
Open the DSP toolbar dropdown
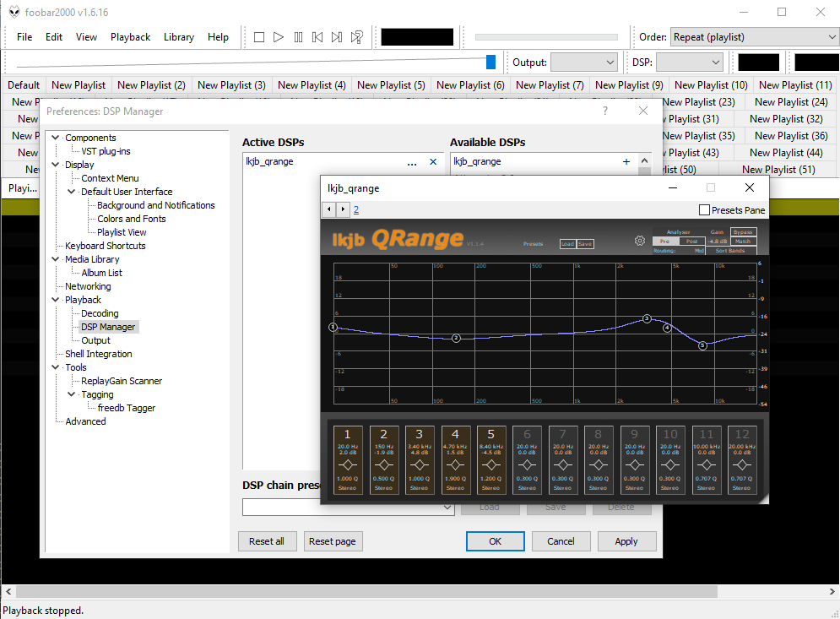(x=689, y=62)
